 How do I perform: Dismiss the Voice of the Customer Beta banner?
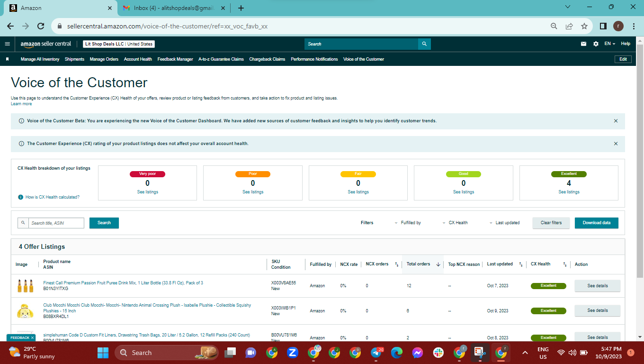pyautogui.click(x=616, y=121)
